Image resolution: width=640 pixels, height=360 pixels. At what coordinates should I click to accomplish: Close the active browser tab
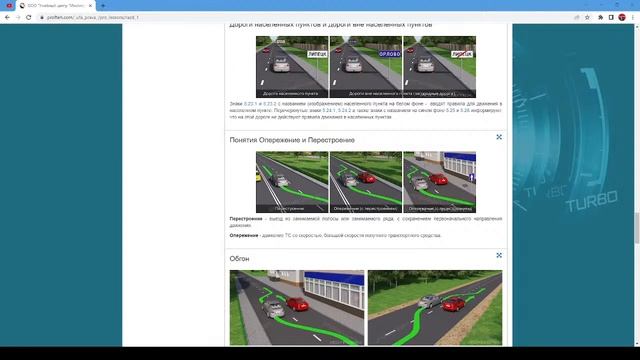[90, 6]
